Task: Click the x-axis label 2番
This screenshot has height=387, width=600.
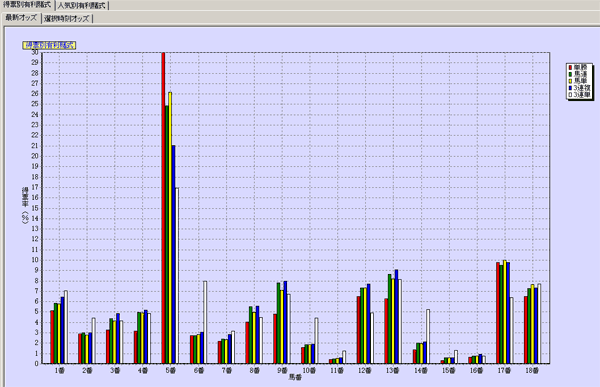Action: click(87, 371)
